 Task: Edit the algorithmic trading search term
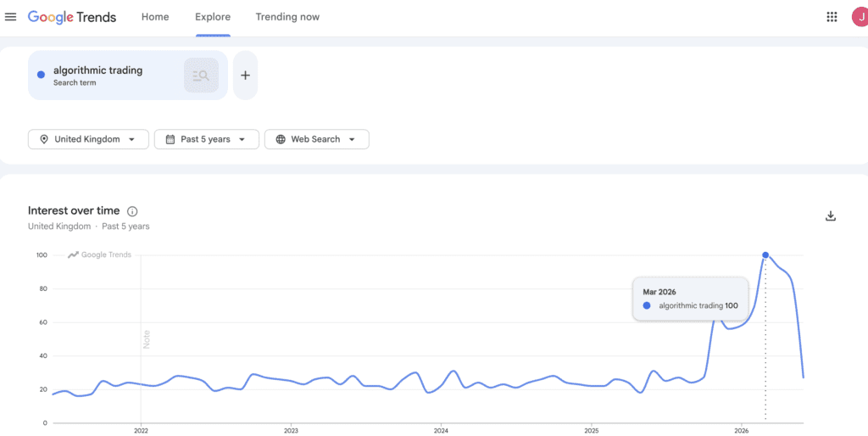click(98, 70)
